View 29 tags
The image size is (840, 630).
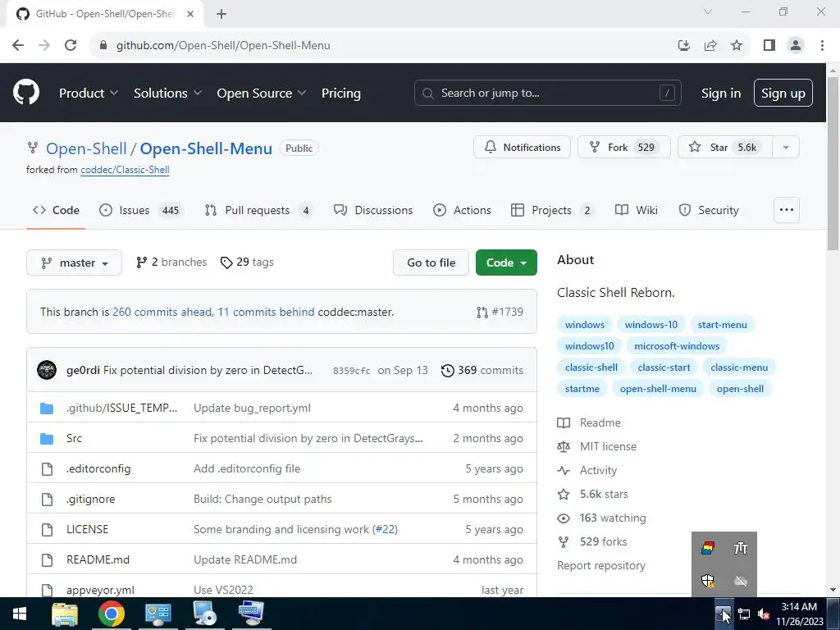[247, 262]
